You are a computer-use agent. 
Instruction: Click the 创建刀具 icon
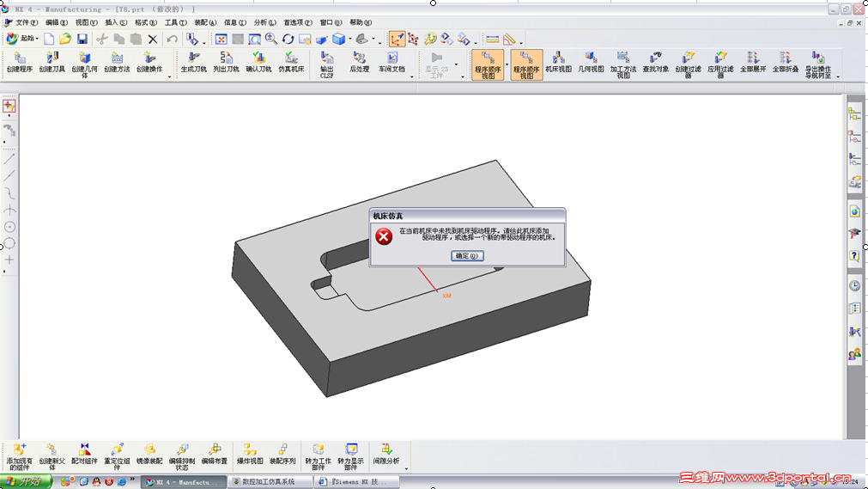pyautogui.click(x=52, y=62)
